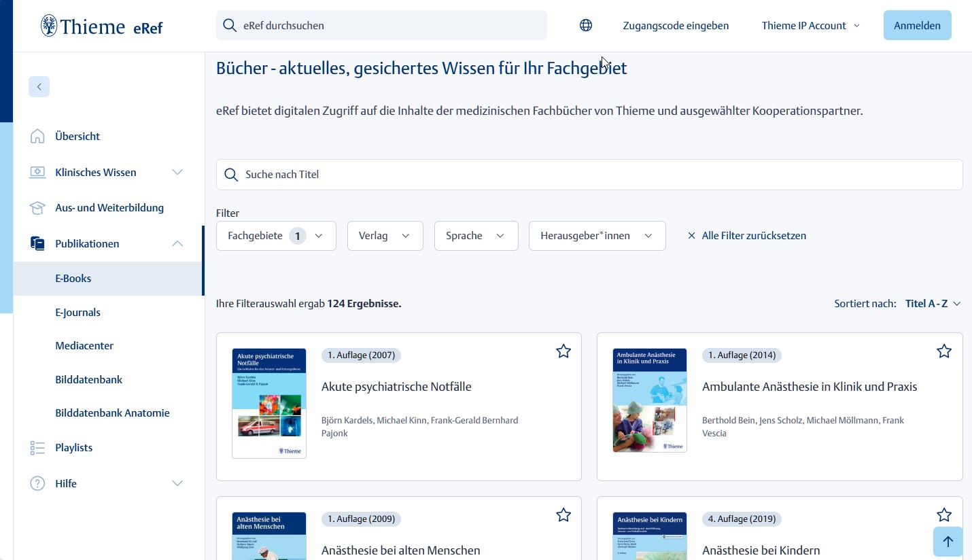Expand the Klinisches Wissen chevron

(177, 172)
